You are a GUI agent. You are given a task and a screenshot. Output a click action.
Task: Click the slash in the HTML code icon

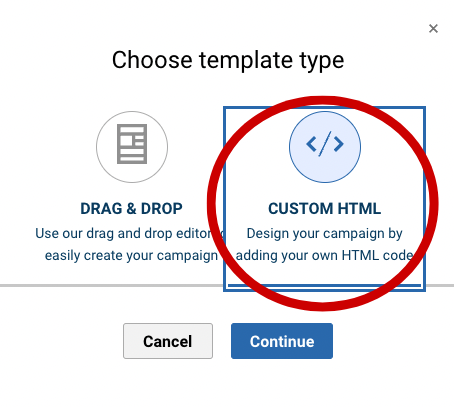[x=325, y=144]
